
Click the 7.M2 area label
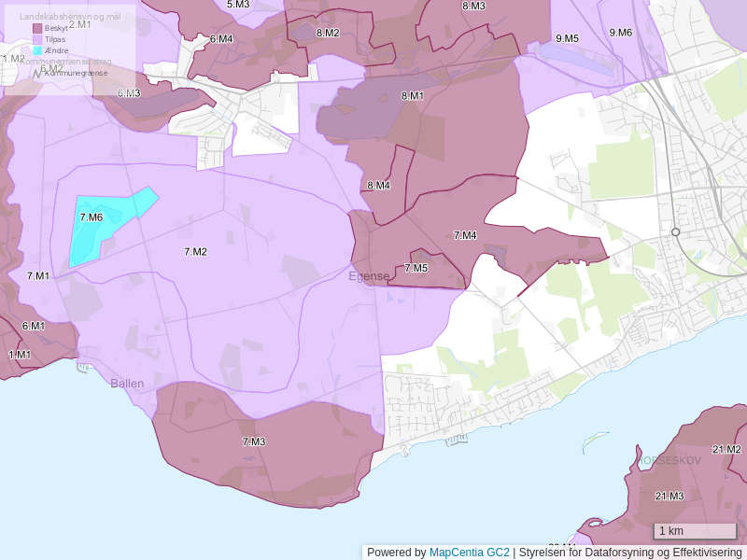pos(195,252)
